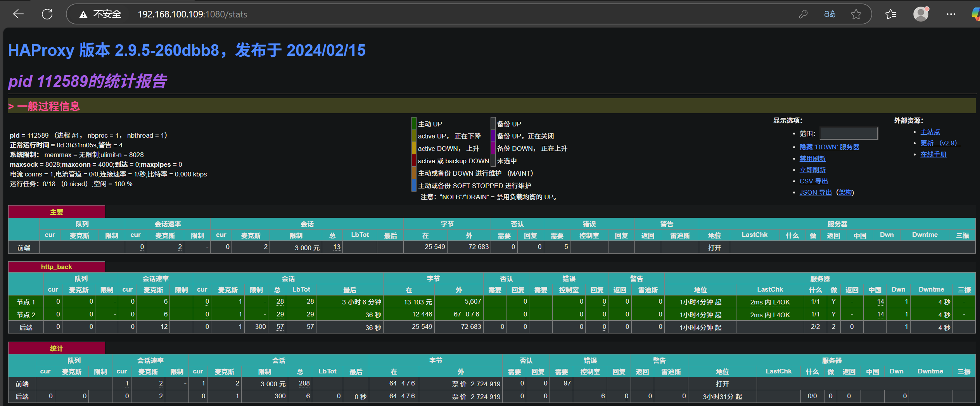Open the 更新 (v2.9) link
The height and width of the screenshot is (406, 980).
pos(940,143)
